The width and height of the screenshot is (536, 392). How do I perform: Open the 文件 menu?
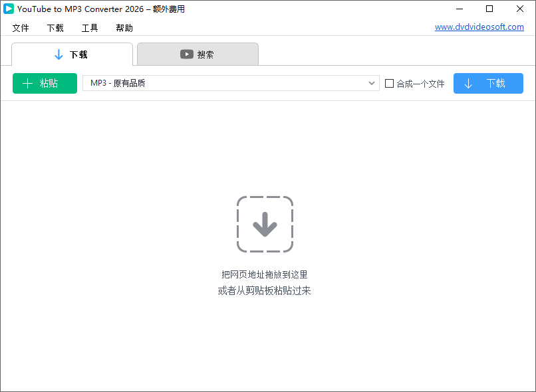point(21,28)
